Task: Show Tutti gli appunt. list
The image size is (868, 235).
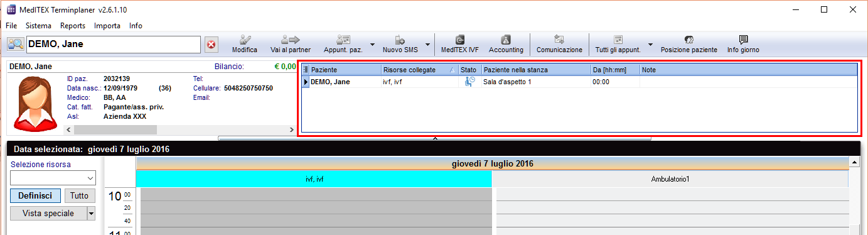Action: pos(618,43)
